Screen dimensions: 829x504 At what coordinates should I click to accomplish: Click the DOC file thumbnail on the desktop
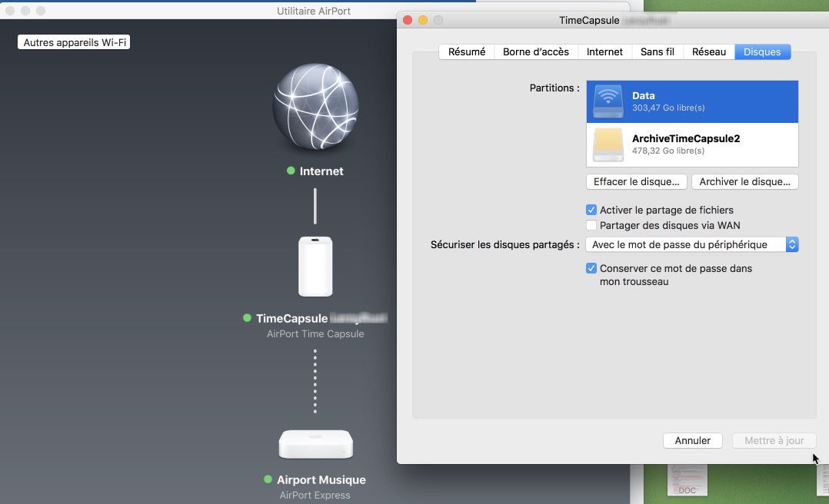click(x=688, y=479)
